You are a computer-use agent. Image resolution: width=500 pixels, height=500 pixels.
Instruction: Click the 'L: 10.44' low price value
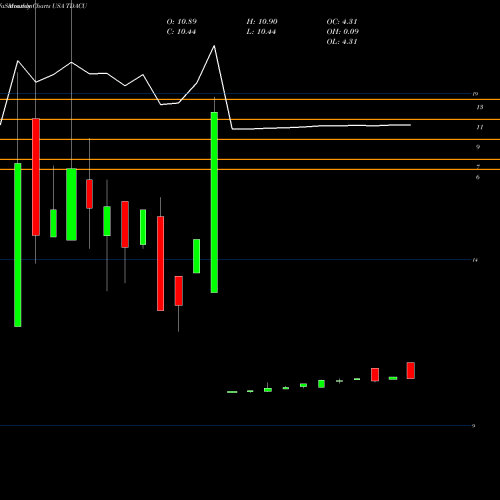261,32
